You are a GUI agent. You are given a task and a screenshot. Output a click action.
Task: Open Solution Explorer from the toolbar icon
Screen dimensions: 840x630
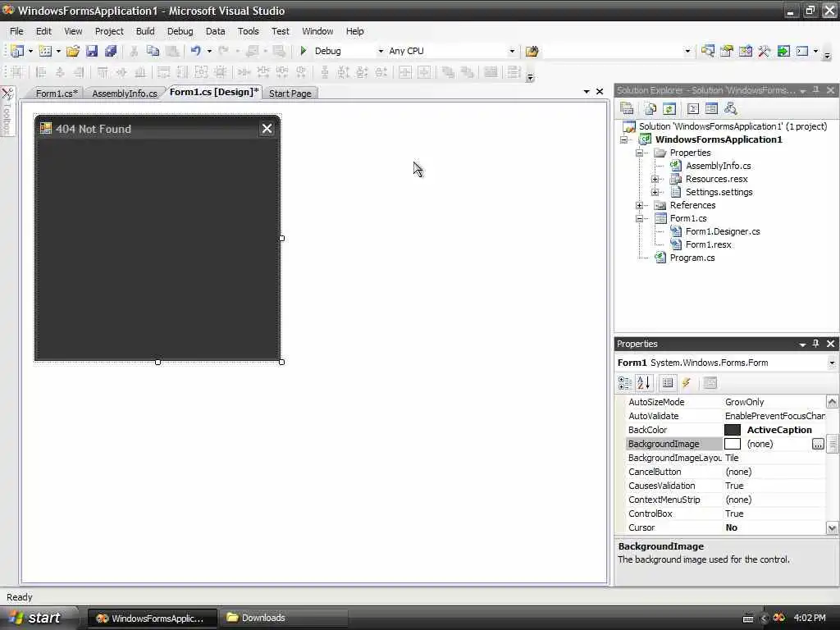[x=708, y=51]
